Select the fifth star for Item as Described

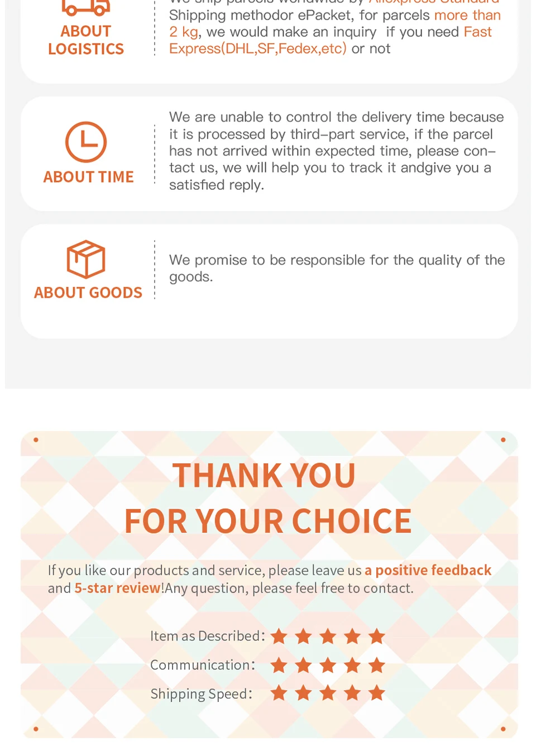377,636
